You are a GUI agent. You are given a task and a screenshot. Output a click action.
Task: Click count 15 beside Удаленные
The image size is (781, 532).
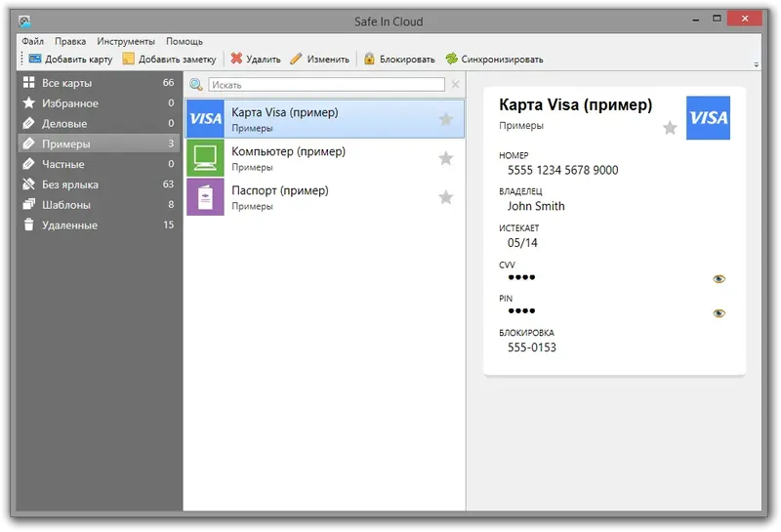[x=168, y=225]
